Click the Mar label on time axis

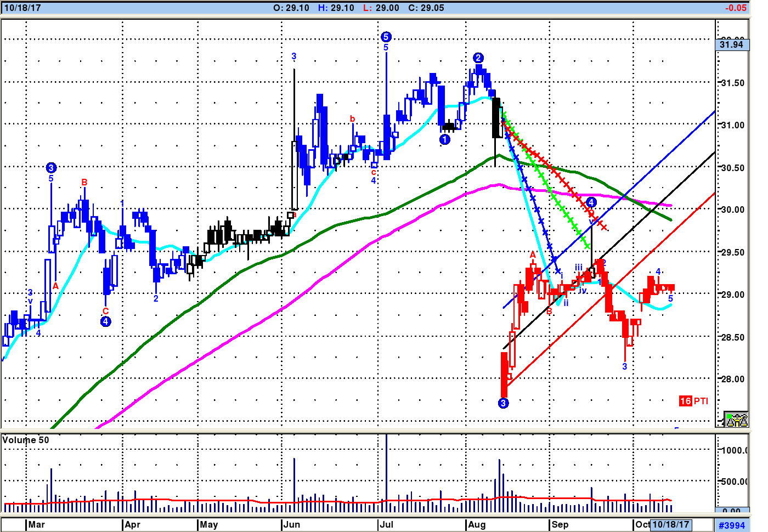click(x=37, y=524)
